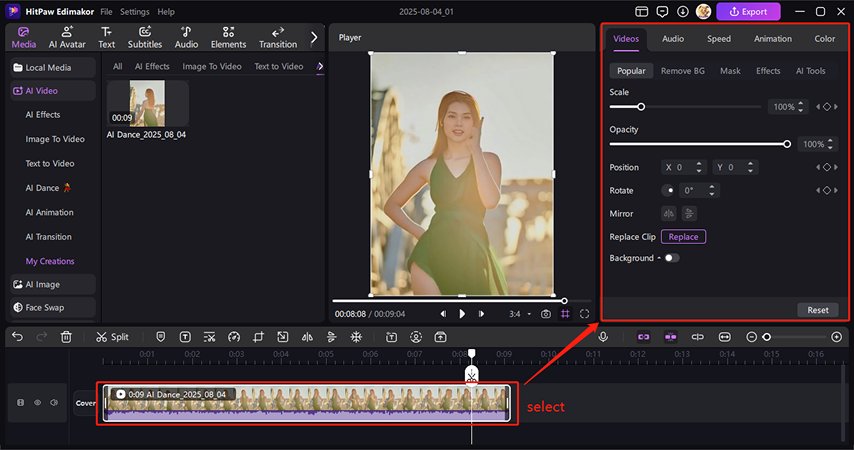The image size is (854, 450).
Task: Click the redo arrow in timeline toolbar
Action: point(41,337)
